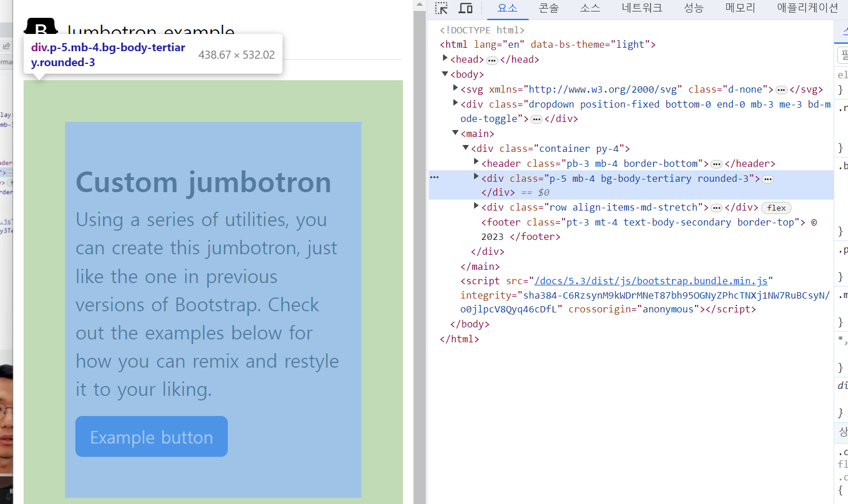Expand the svg d-none node
848x504 pixels.
(455, 88)
